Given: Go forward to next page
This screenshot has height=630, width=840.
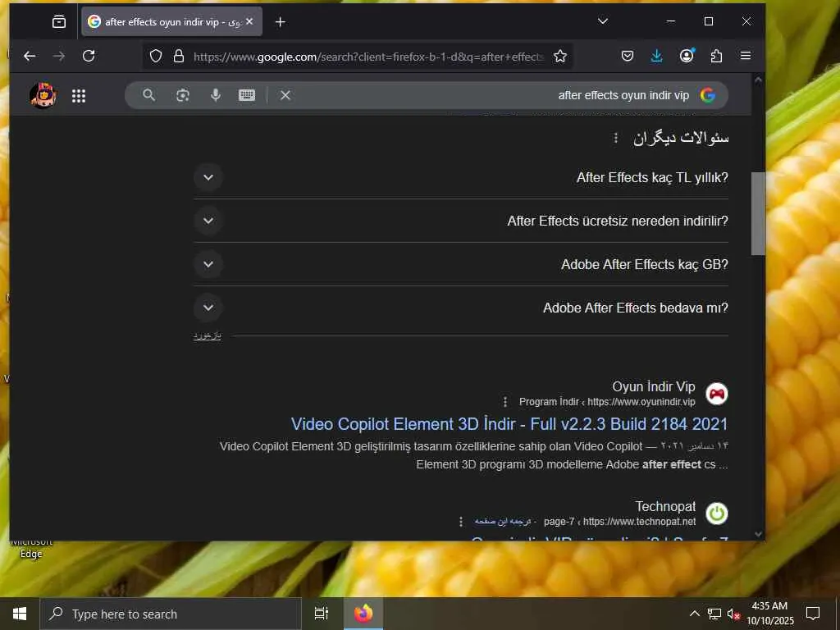Looking at the screenshot, I should pos(59,56).
